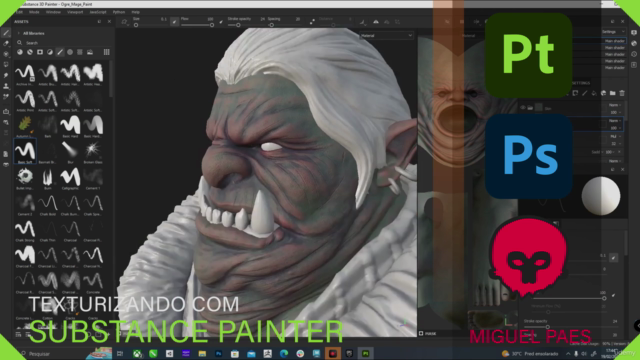Filter assets by Smart masks
Screen dimensions: 640x360
40,52
